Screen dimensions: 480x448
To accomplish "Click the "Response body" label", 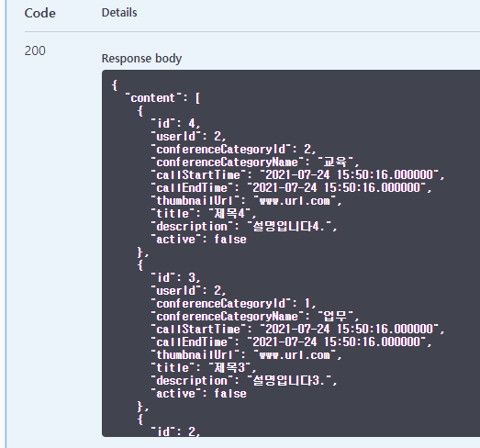I will 141,58.
